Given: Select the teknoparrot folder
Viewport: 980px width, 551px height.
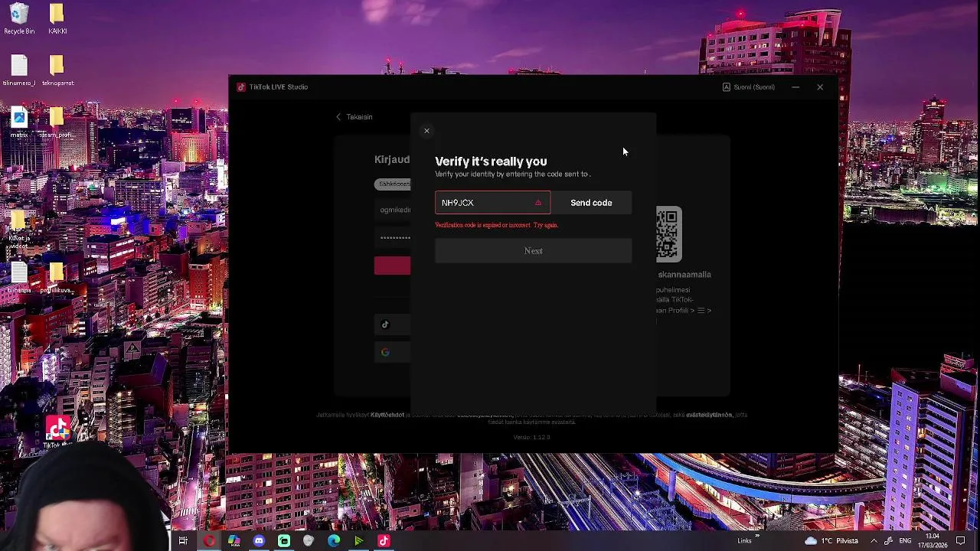Looking at the screenshot, I should click(x=57, y=71).
